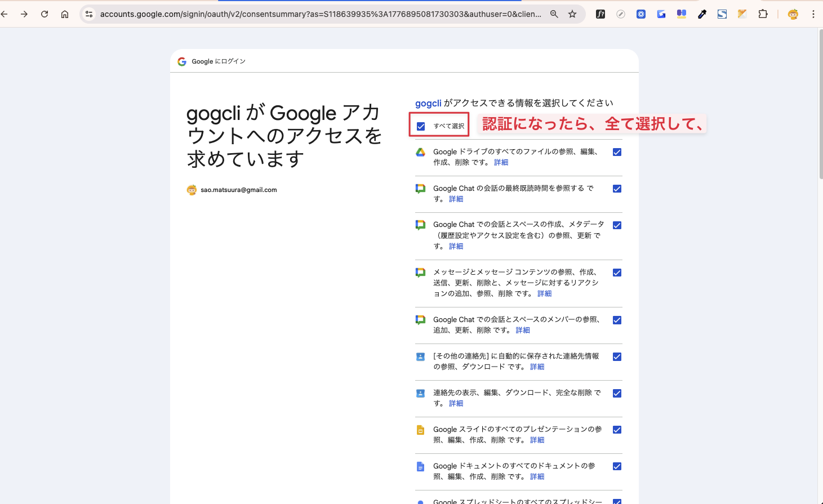Viewport: 823px width, 504px height.
Task: Click Chat icon beside 最終既読時間 permission
Action: click(x=420, y=189)
